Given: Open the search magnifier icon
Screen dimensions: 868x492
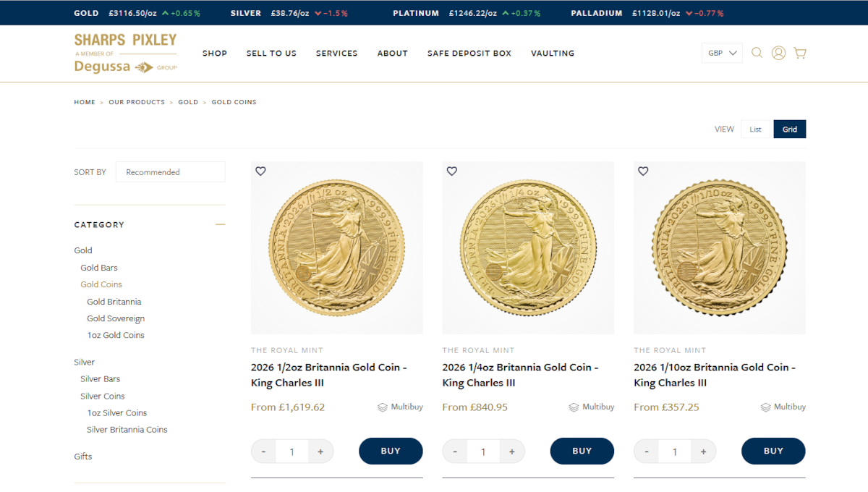Looking at the screenshot, I should pos(757,53).
